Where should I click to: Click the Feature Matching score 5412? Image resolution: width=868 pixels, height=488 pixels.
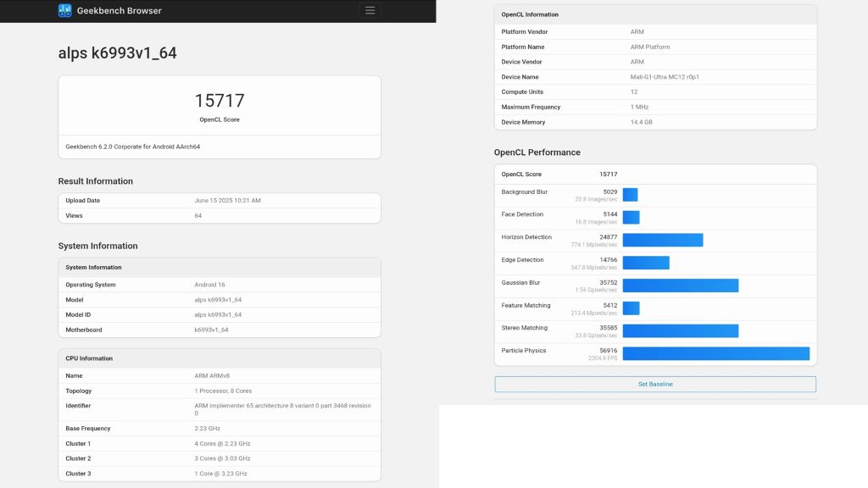click(x=610, y=305)
